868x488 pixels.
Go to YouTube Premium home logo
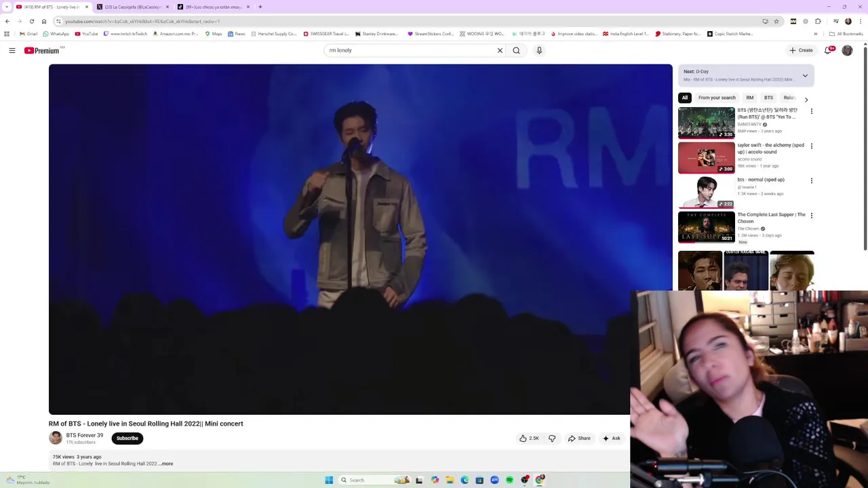(x=42, y=50)
